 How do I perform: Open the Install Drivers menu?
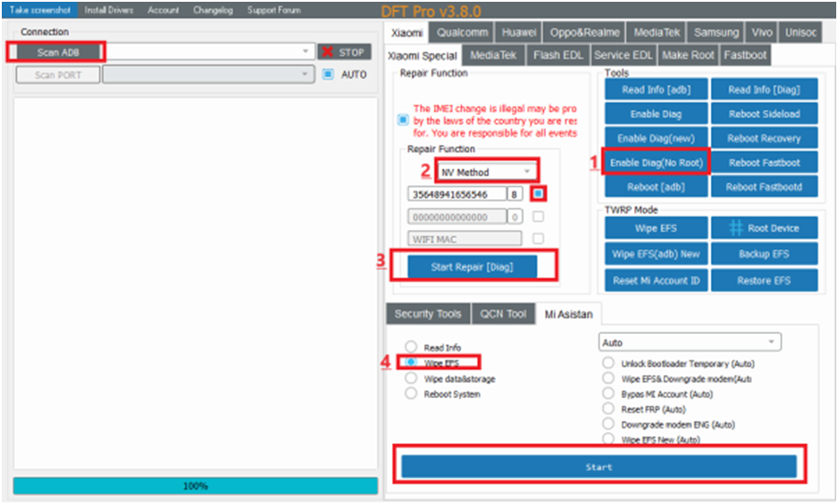coord(109,10)
